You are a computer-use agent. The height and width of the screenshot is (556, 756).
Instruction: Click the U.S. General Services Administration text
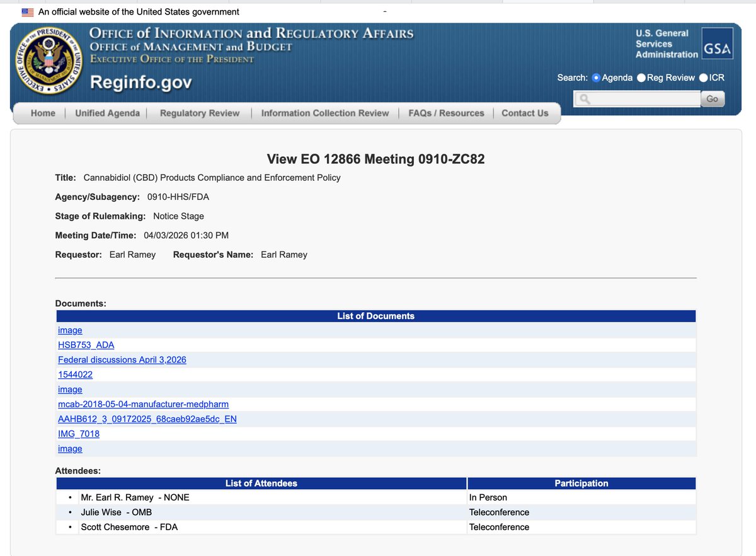(667, 43)
